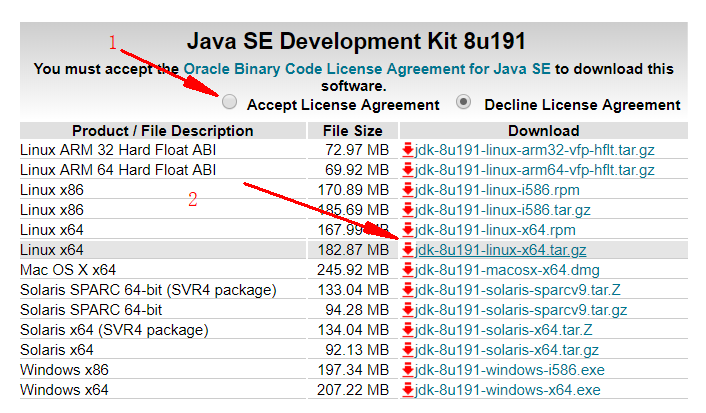
Task: Download jdk-8u191-windows-i586.exe
Action: pos(510,370)
